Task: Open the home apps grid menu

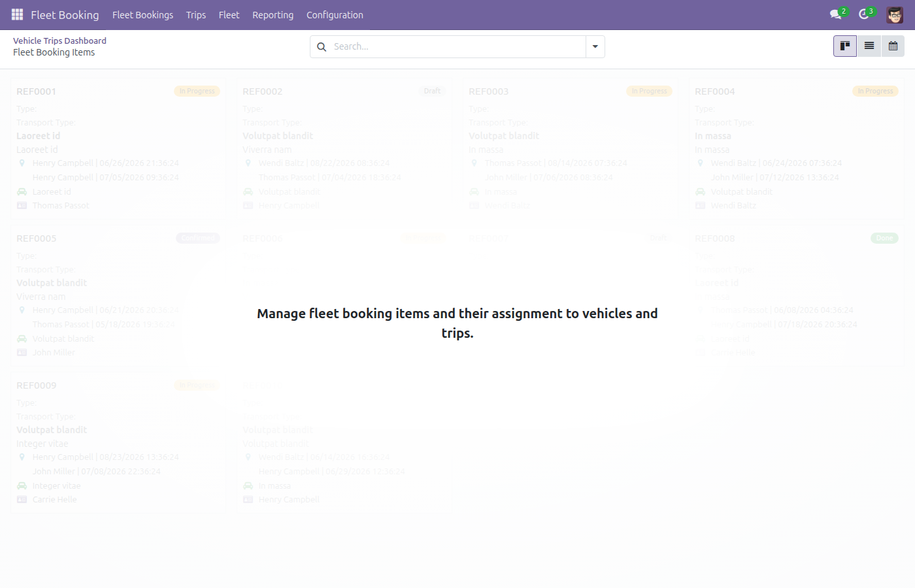Action: [x=18, y=14]
